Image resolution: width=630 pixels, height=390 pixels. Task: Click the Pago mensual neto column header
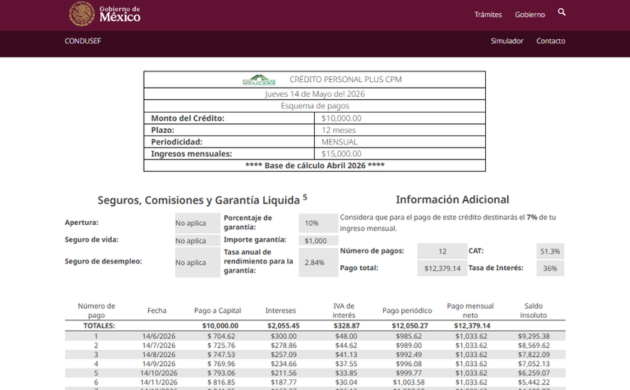tap(470, 310)
